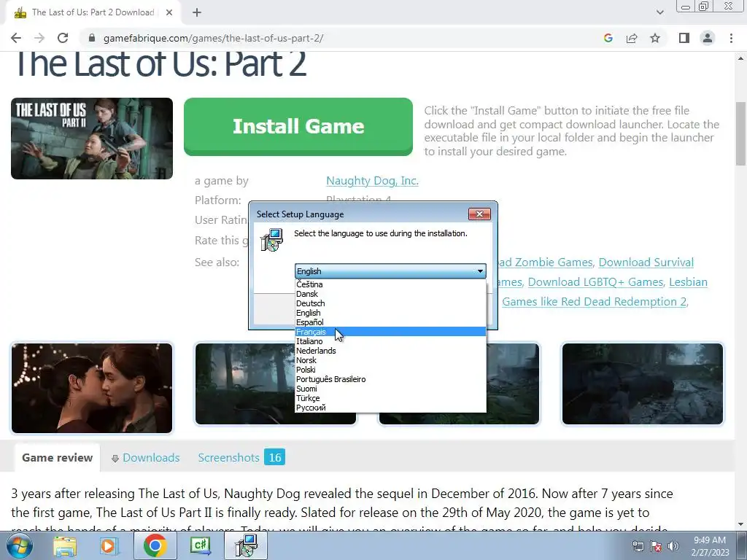The width and height of the screenshot is (747, 560).
Task: Click the Google icon in the address bar
Action: [608, 38]
